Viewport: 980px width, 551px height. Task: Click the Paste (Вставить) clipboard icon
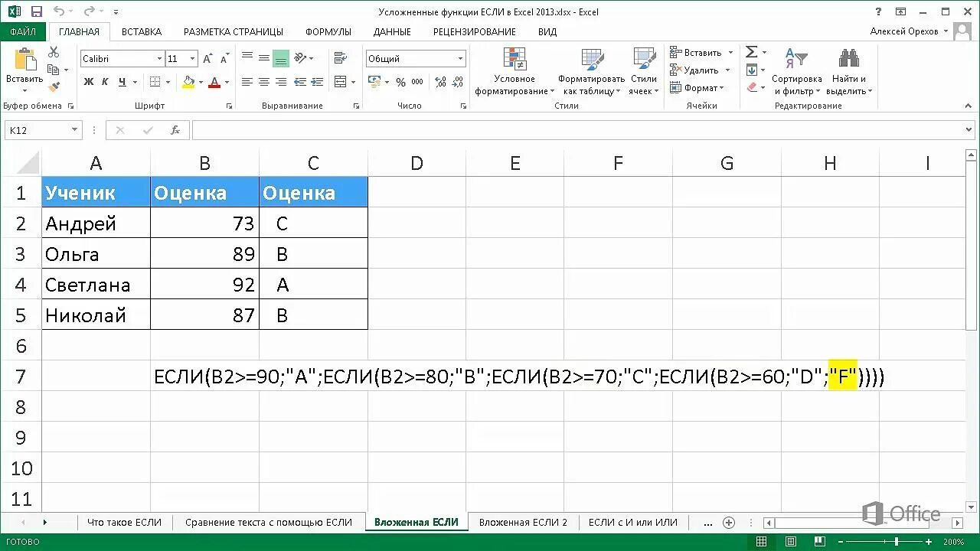(24, 60)
